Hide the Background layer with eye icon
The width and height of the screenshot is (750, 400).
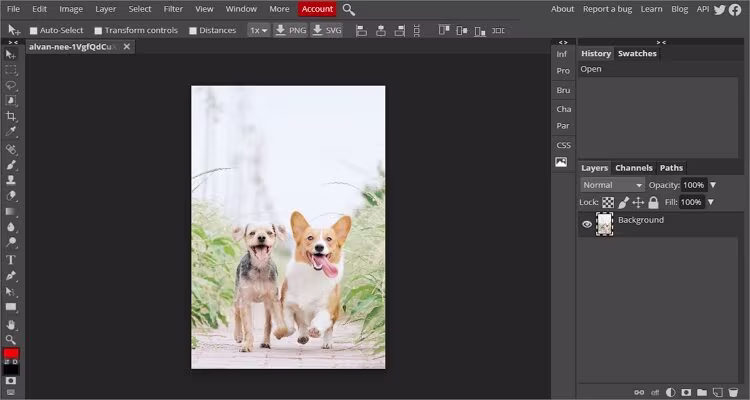click(587, 224)
